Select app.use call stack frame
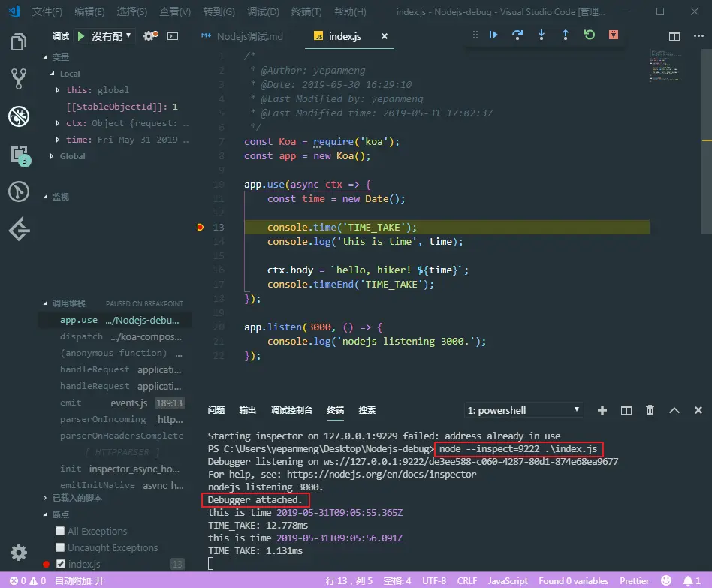Viewport: 712px width, 588px height. [x=116, y=320]
